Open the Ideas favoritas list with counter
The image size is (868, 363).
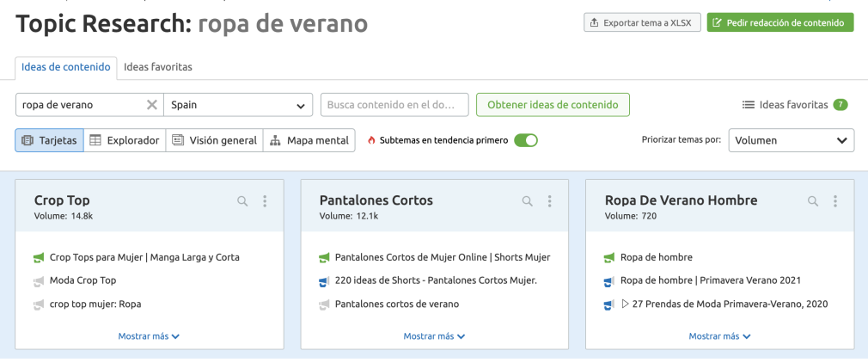click(x=794, y=105)
